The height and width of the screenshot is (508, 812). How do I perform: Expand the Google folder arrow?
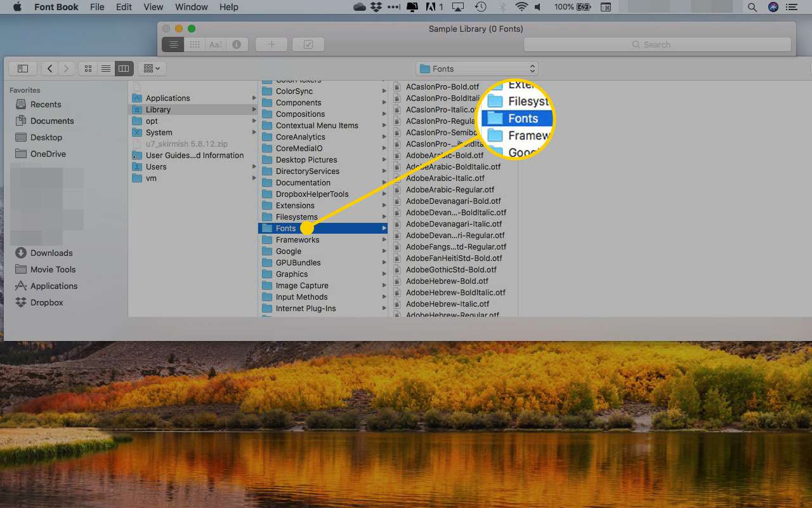click(x=384, y=251)
